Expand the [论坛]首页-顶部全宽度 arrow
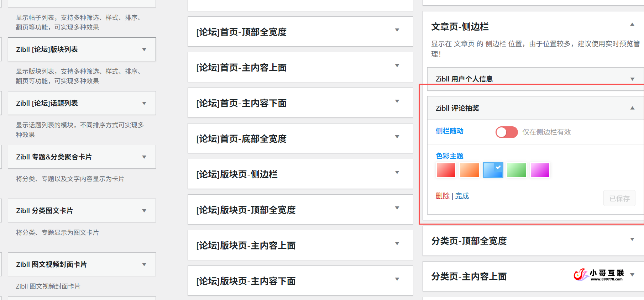The height and width of the screenshot is (300, 644). 397,30
